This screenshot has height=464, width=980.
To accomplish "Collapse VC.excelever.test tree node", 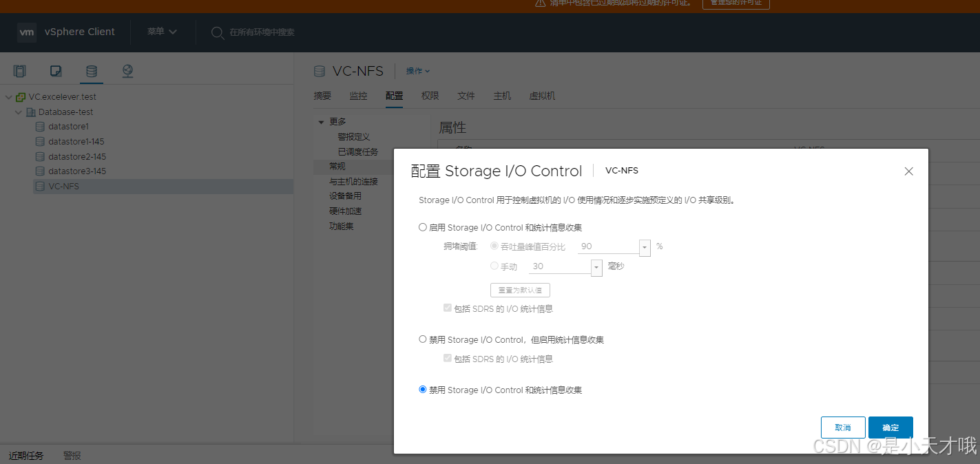I will tap(9, 97).
